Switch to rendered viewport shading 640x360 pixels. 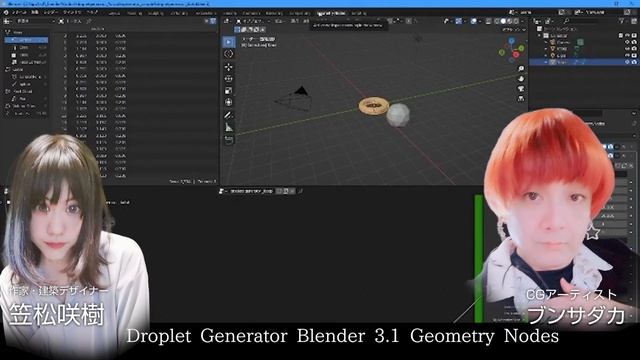[x=516, y=21]
